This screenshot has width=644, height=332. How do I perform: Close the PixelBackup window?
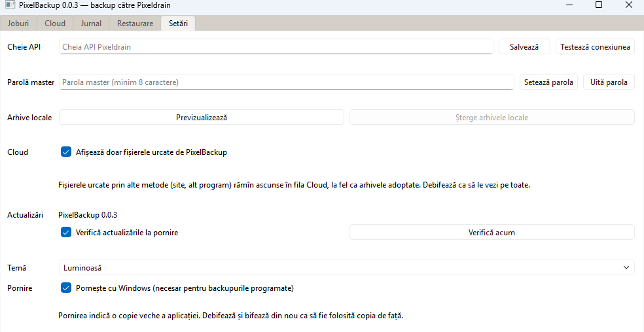pos(629,5)
